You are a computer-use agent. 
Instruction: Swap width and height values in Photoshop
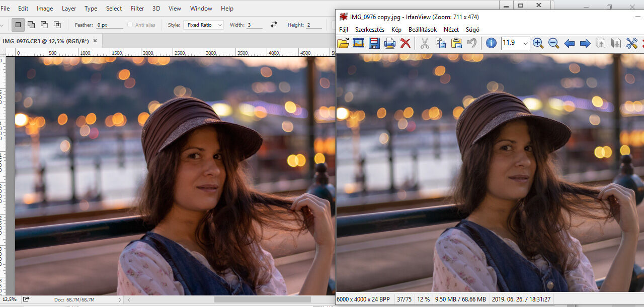pos(274,25)
